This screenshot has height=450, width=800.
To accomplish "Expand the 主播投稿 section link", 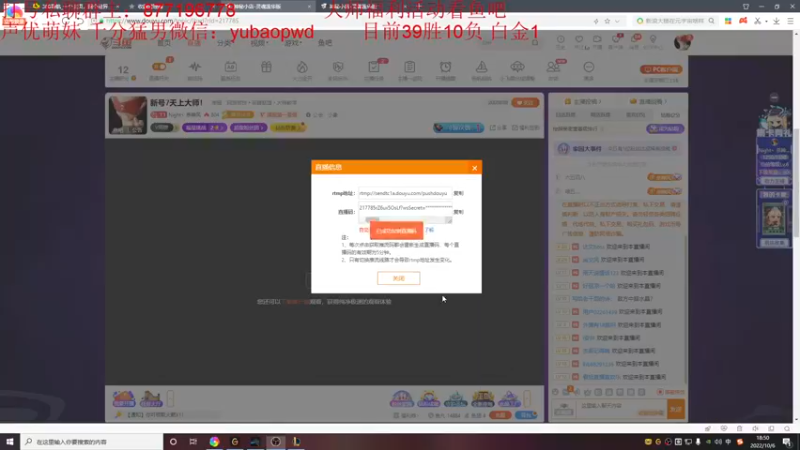I will pos(582,102).
